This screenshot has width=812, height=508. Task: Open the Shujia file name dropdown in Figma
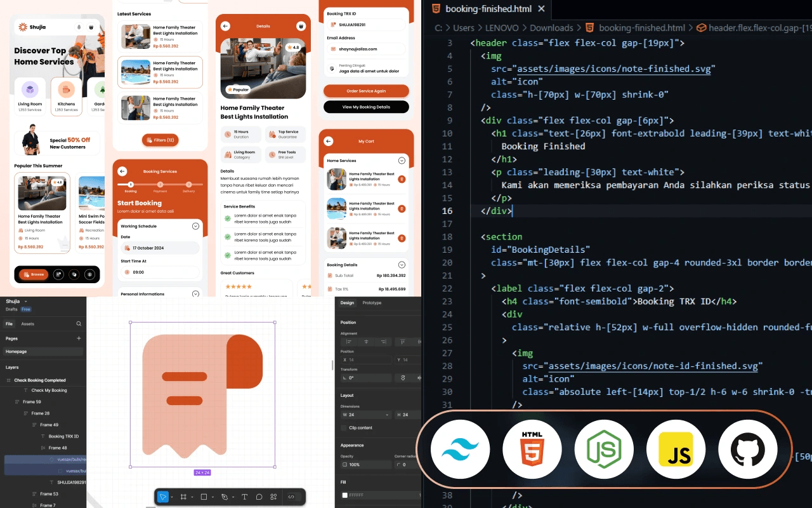26,302
